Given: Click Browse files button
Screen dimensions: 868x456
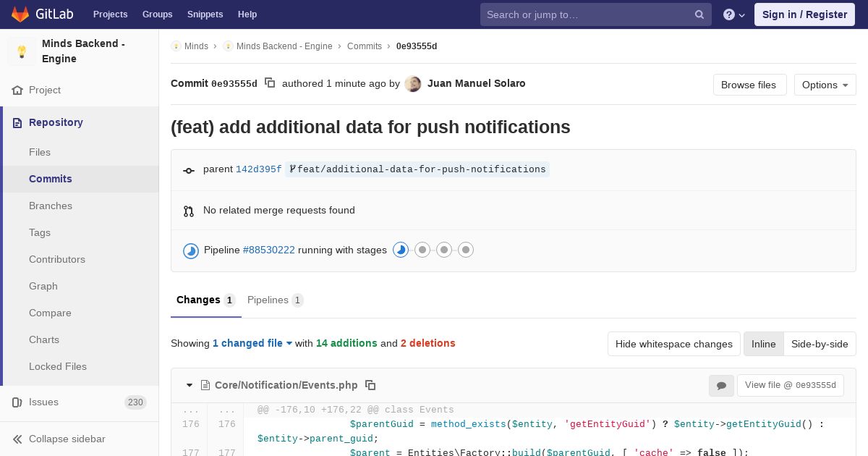Looking at the screenshot, I should pyautogui.click(x=749, y=85).
